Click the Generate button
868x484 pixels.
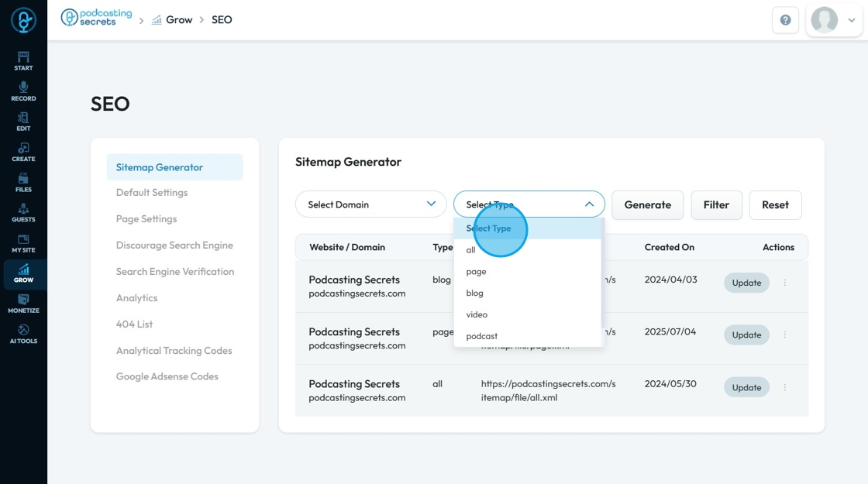click(x=647, y=205)
